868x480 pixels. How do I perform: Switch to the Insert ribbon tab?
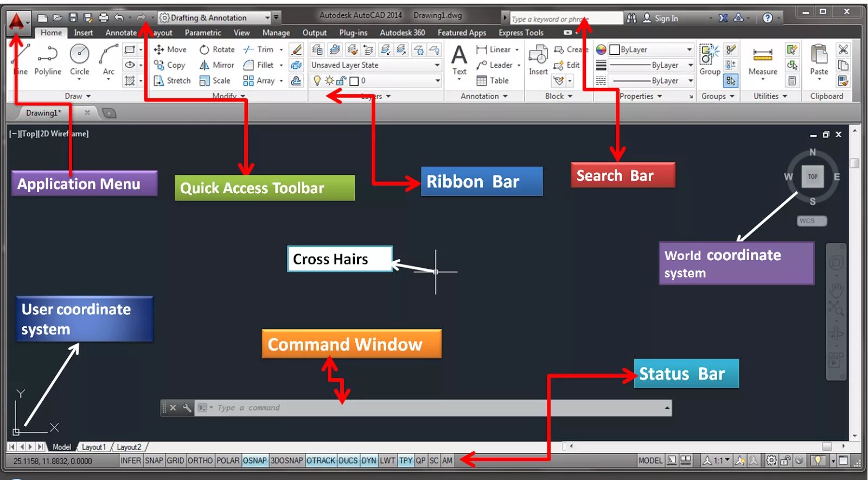[x=84, y=33]
